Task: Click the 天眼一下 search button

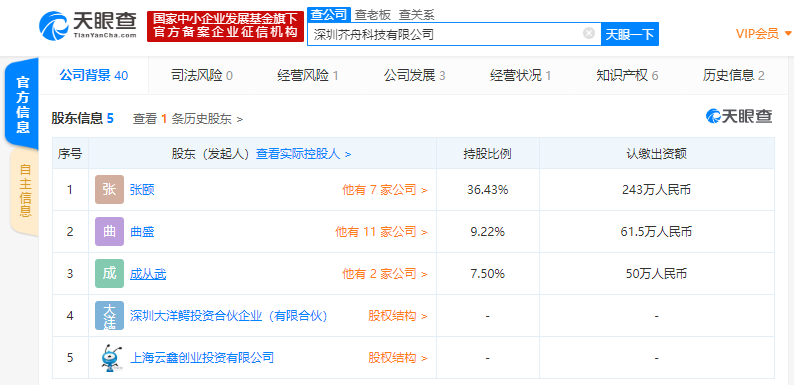Action: (630, 34)
